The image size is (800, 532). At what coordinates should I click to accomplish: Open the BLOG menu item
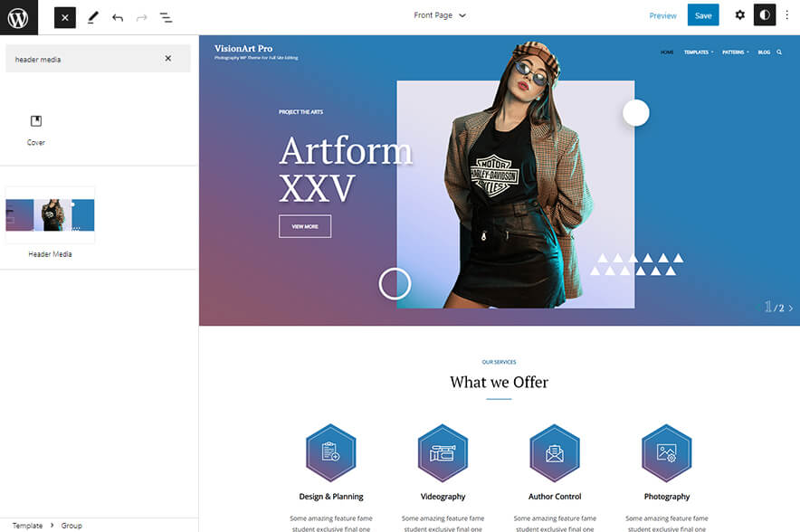point(764,52)
